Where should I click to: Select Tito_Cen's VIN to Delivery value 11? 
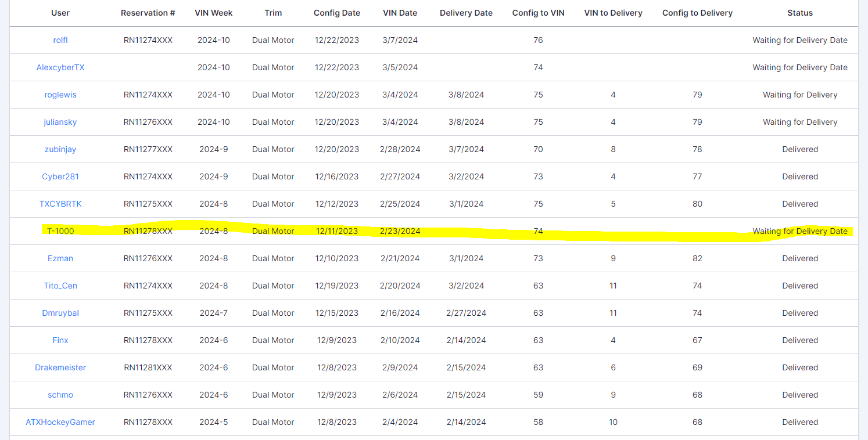(x=614, y=286)
